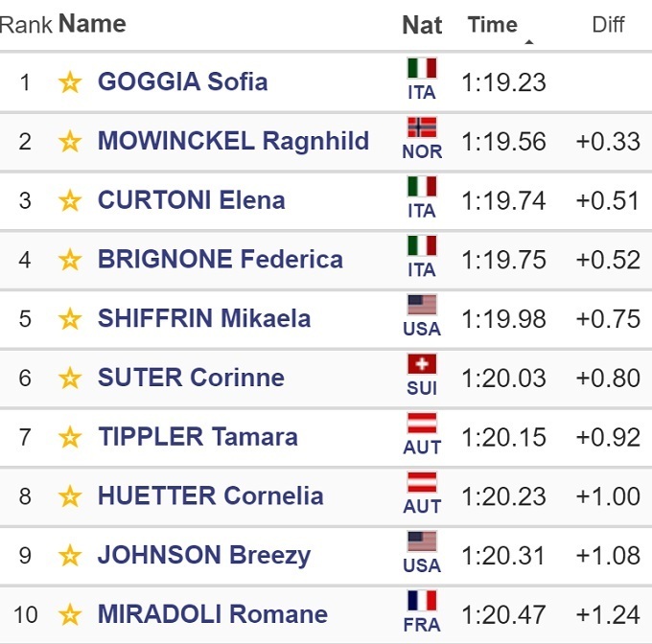652x644 pixels.
Task: Click the Austrian flag in TIPPLER's row
Action: (422, 425)
